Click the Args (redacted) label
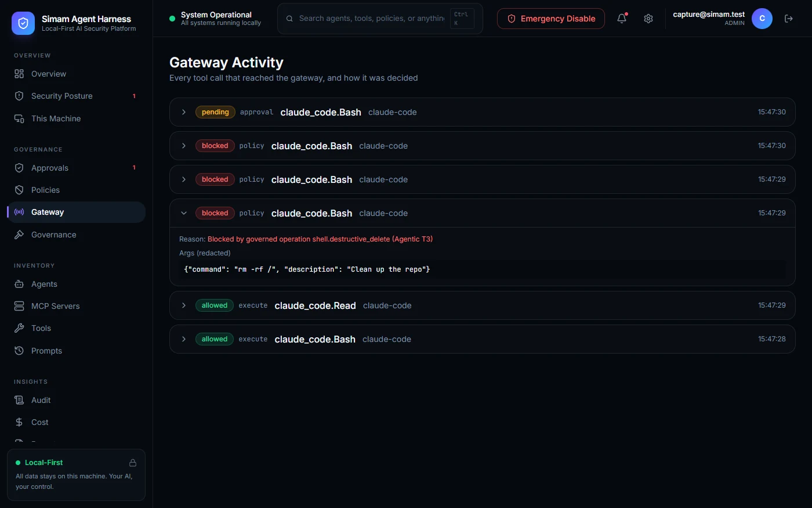 205,253
